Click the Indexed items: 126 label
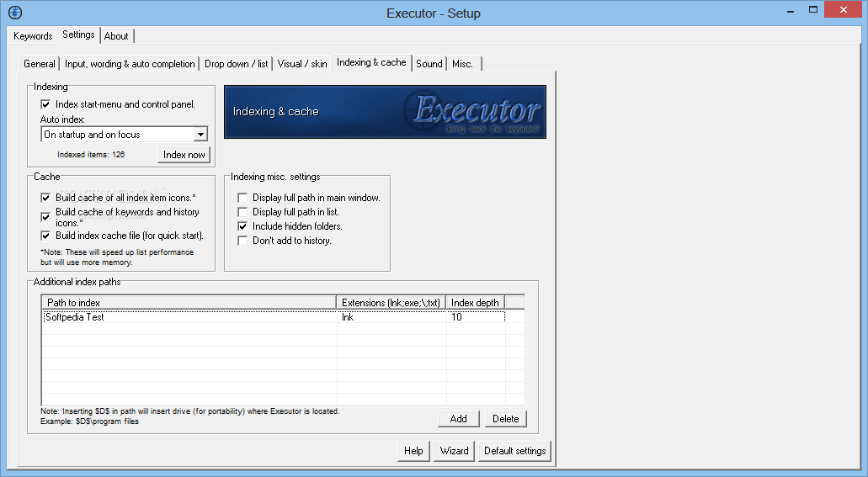 pos(91,155)
